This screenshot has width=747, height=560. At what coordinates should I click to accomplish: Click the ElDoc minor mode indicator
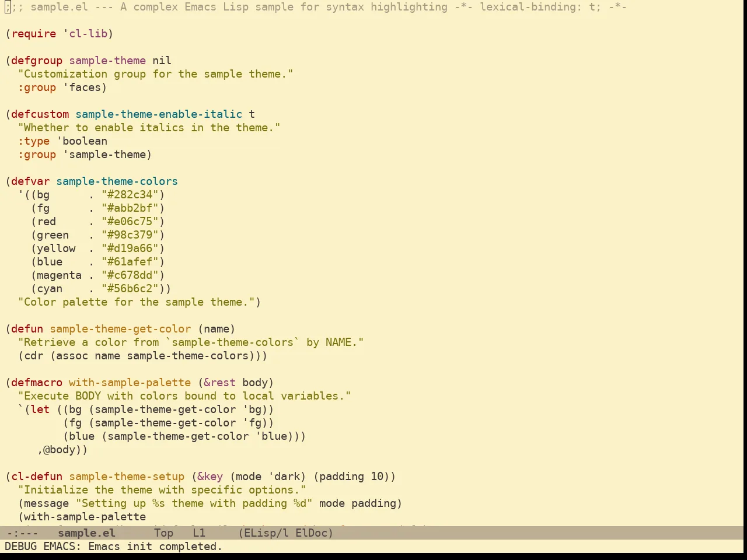tap(311, 533)
